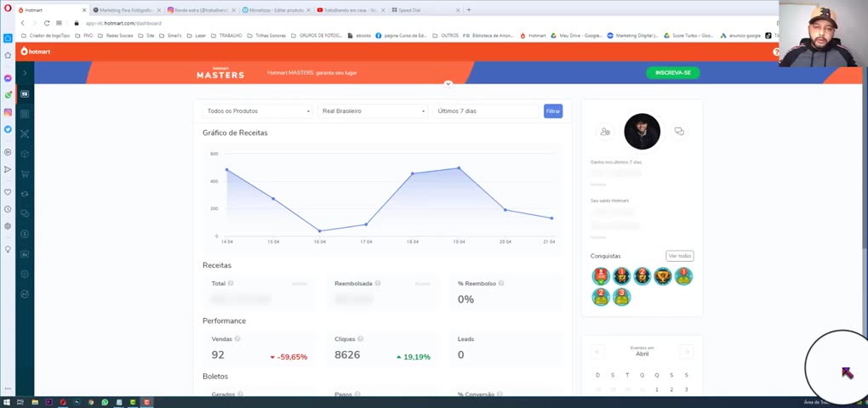The width and height of the screenshot is (868, 408).
Task: Switch to the 'Marketing Para Fotógrafos' browser tab
Action: 125,10
